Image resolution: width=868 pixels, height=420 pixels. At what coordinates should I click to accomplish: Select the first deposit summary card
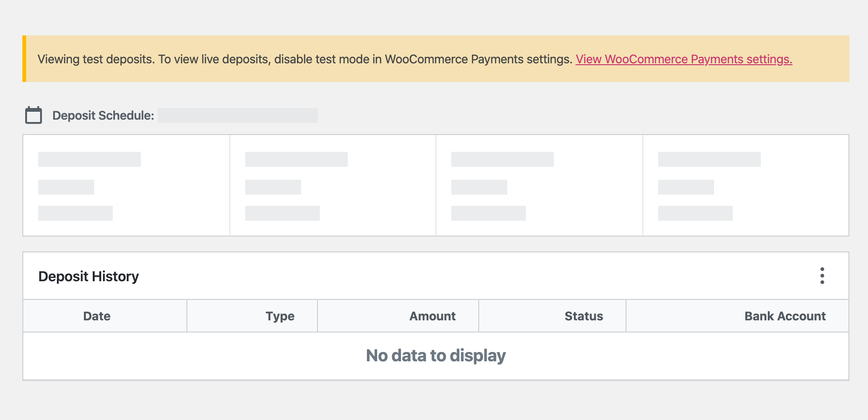coord(126,185)
